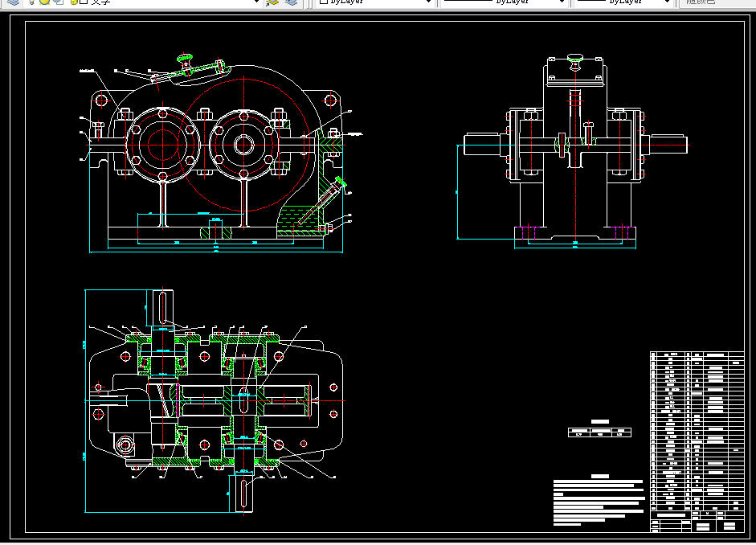Open the layer properties manager icon
This screenshot has height=545, width=756.
13,2
